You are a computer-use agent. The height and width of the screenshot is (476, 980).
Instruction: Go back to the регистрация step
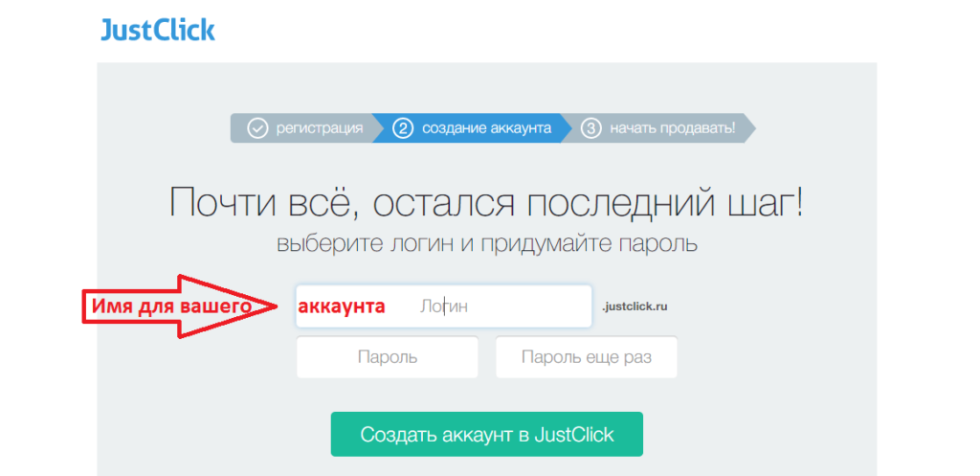point(319,128)
